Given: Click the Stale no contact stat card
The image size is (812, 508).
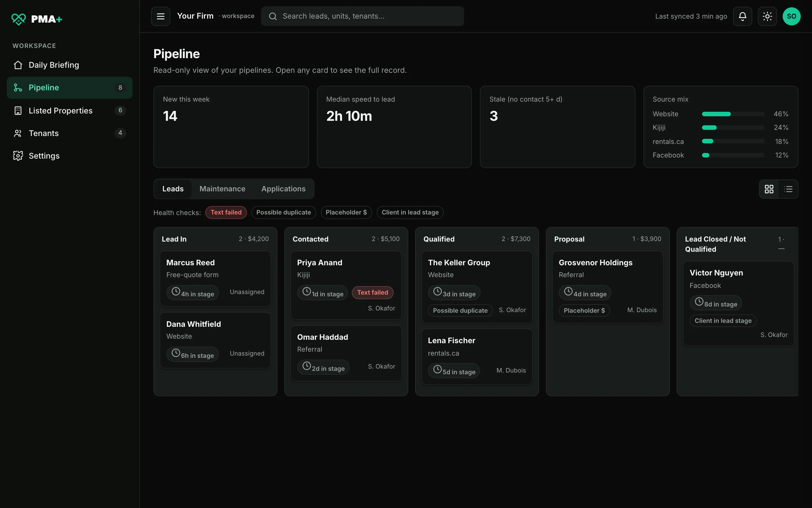Looking at the screenshot, I should (x=557, y=127).
